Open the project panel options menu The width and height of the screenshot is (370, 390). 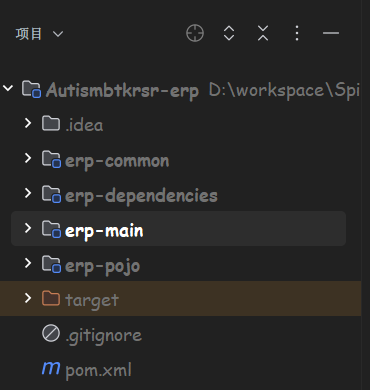pyautogui.click(x=297, y=33)
